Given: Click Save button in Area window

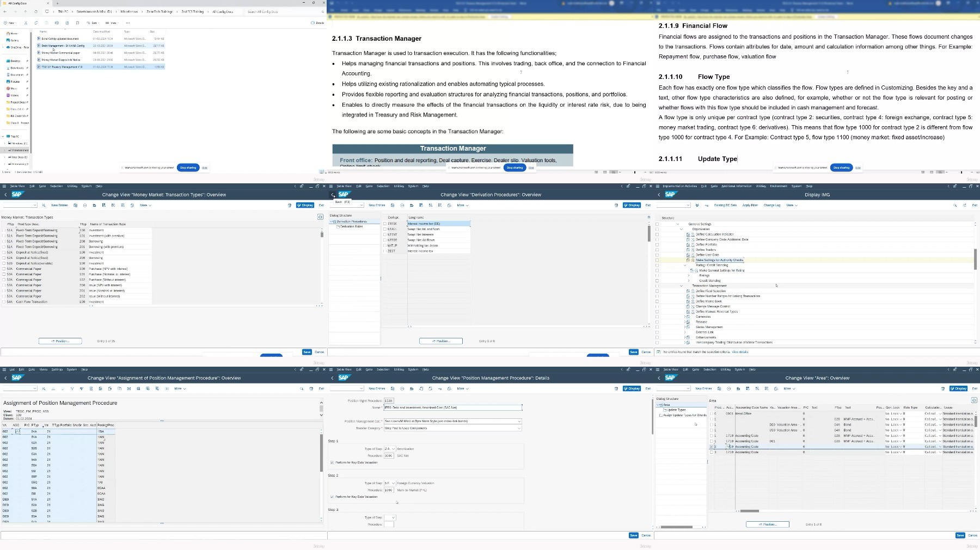Looking at the screenshot, I should [x=960, y=535].
